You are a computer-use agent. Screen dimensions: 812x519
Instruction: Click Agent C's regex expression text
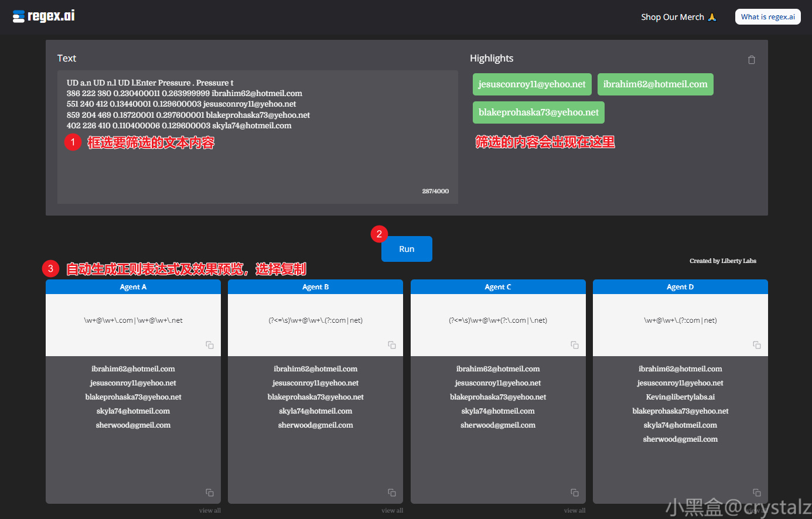coord(498,320)
